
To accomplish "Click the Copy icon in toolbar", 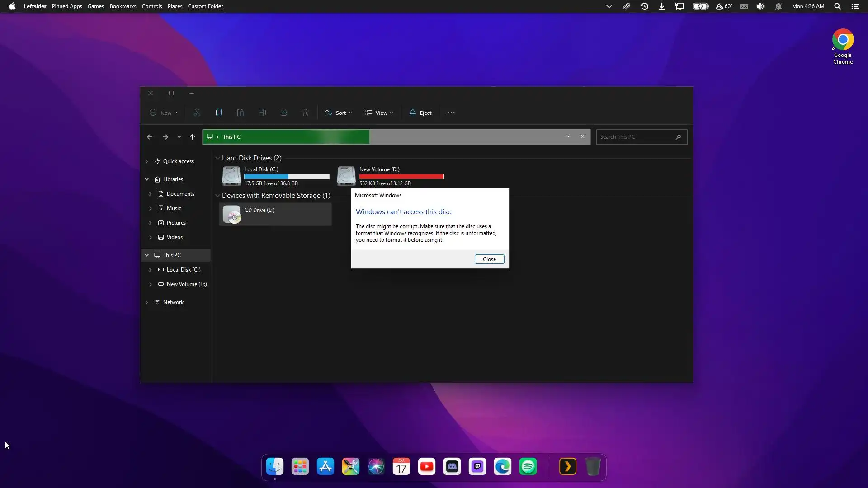I will pos(219,113).
